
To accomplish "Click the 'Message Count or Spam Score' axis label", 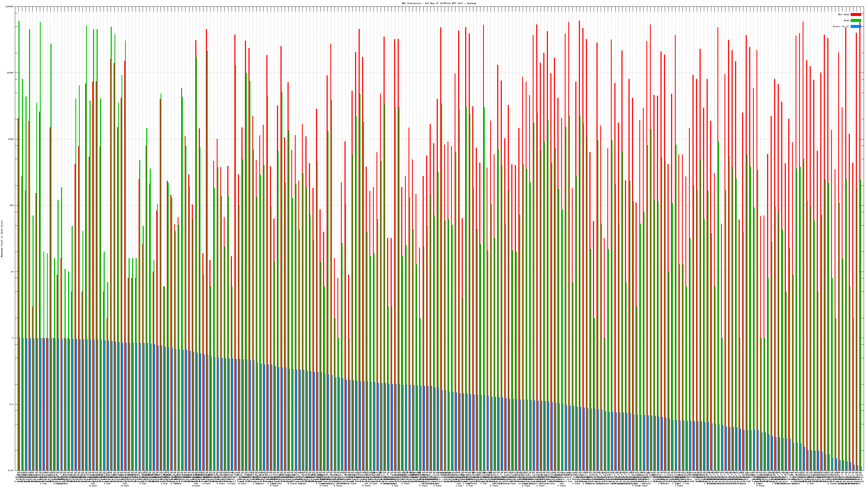I will (2, 239).
